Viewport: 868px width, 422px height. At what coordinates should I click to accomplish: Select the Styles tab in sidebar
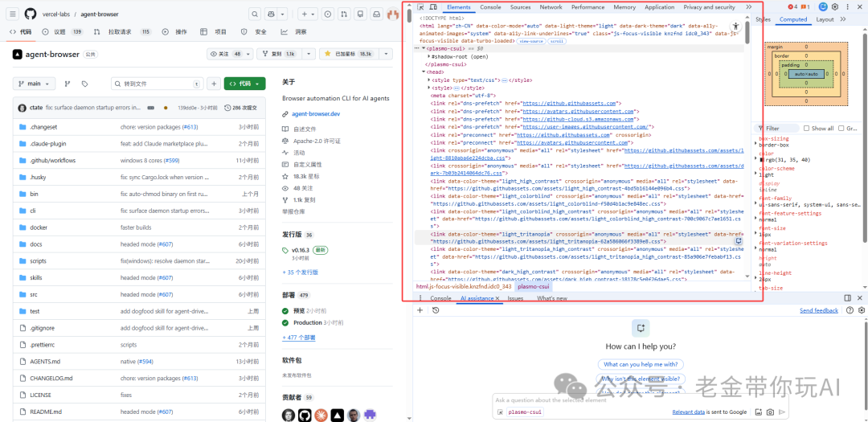click(763, 19)
